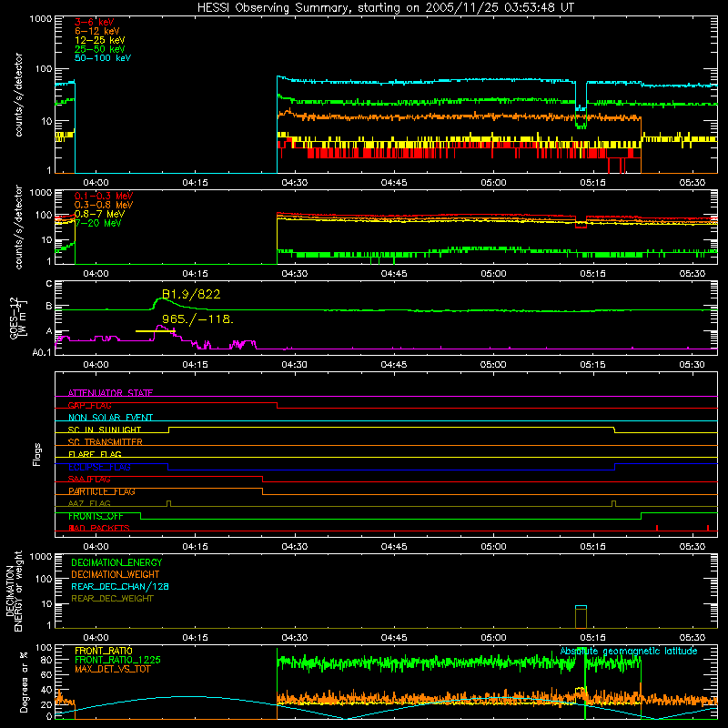Select the blue ECLIPSE_FLAG label
Image resolution: width=728 pixels, height=728 pixels.
pos(99,467)
